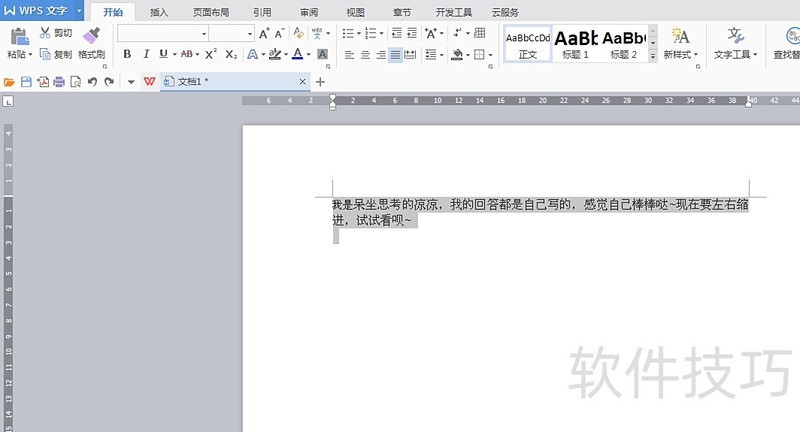Toggle Bold formatting
Viewport: 800px width, 432px height.
[127, 54]
